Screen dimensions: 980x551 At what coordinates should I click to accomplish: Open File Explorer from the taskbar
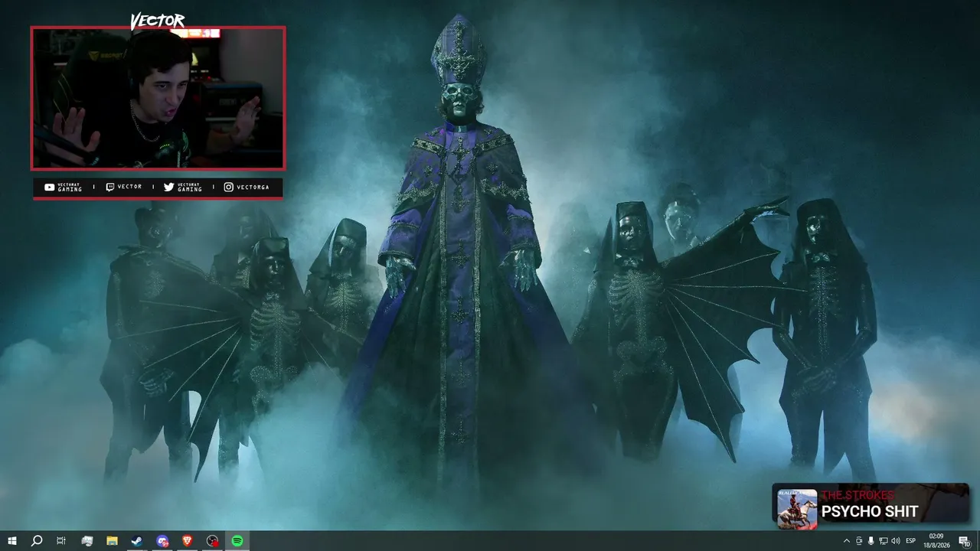point(112,541)
